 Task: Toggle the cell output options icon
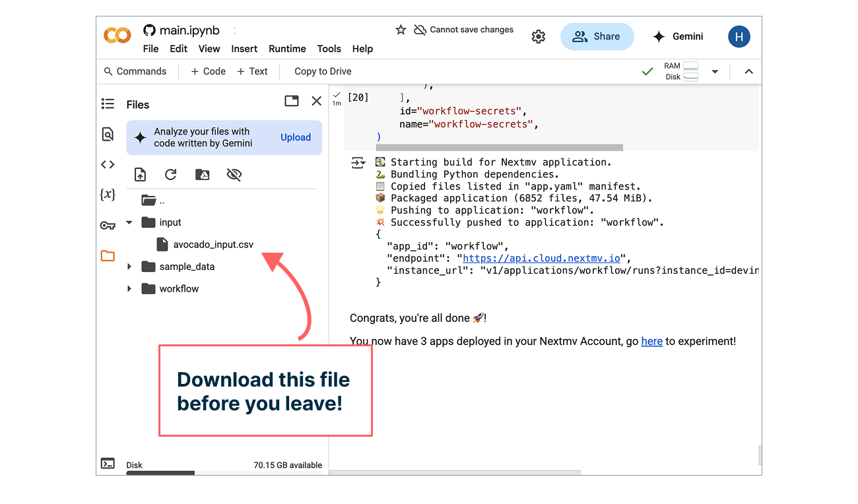click(x=358, y=163)
